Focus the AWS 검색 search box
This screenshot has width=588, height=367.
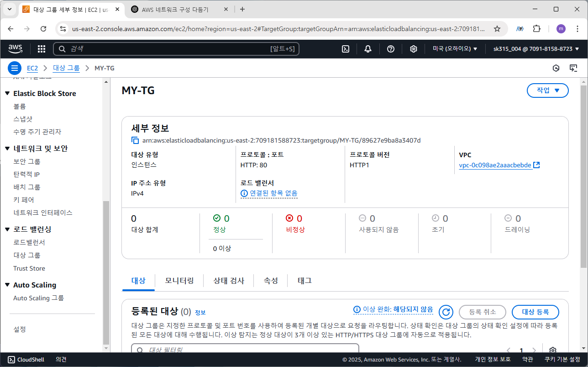coord(176,49)
